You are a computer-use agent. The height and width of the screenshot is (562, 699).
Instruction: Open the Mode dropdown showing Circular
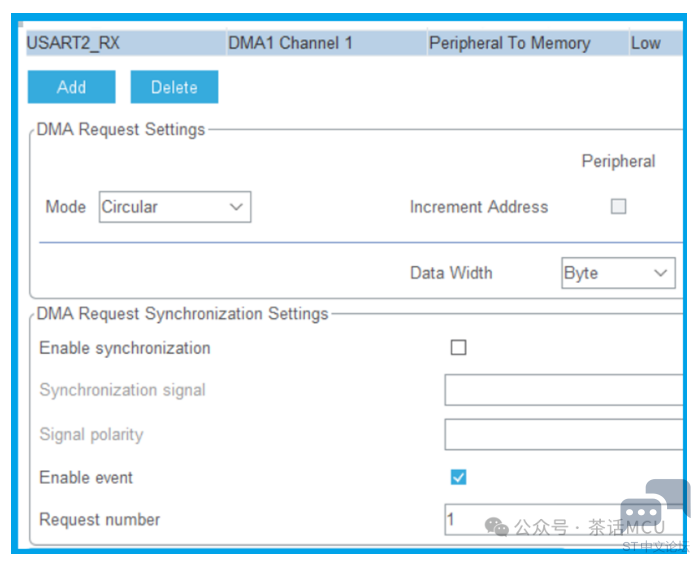pyautogui.click(x=175, y=207)
